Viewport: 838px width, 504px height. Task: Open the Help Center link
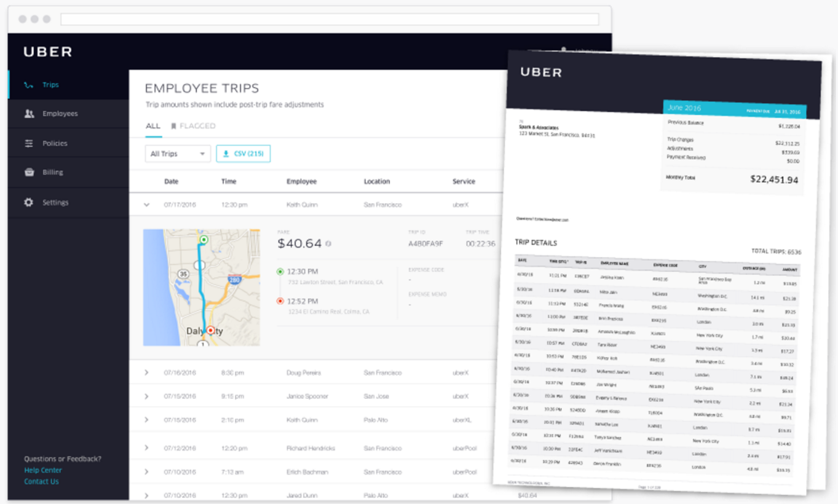pyautogui.click(x=43, y=470)
